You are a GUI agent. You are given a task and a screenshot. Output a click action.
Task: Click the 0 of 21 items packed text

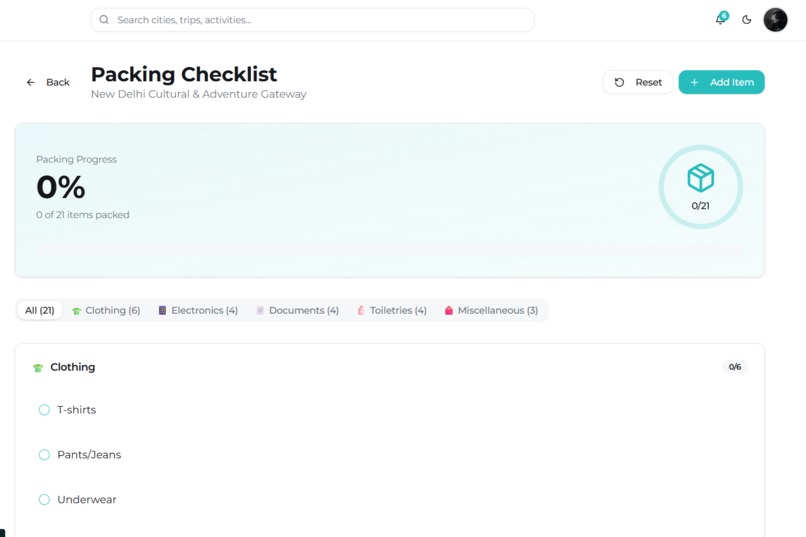tap(83, 215)
